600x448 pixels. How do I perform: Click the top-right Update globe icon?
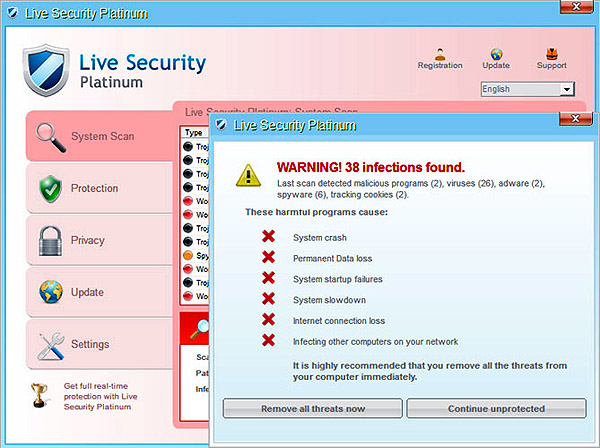point(496,54)
